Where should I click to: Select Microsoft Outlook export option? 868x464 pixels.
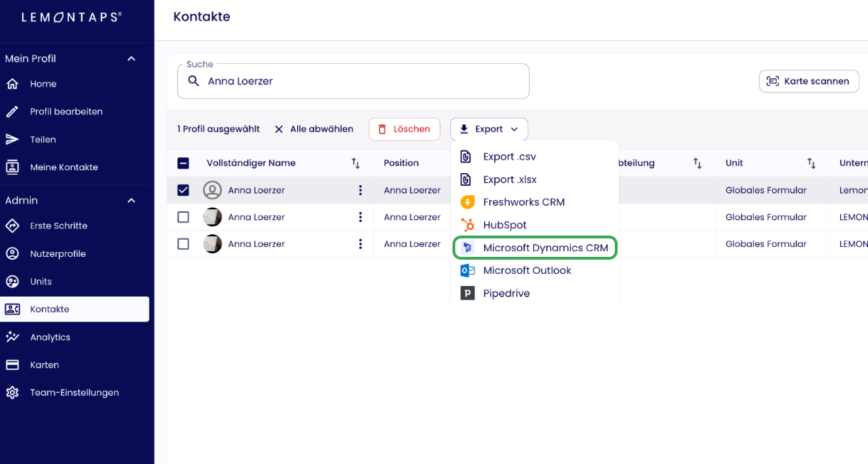535,270
